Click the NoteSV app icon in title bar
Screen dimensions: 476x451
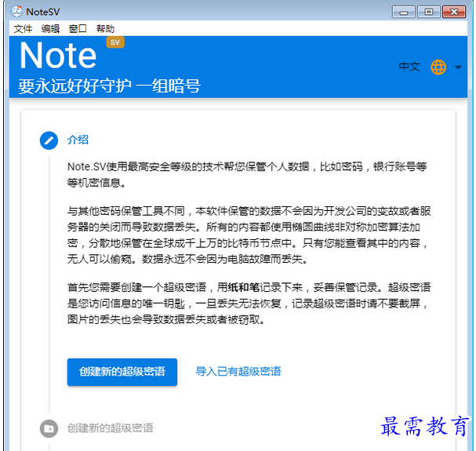coord(16,12)
